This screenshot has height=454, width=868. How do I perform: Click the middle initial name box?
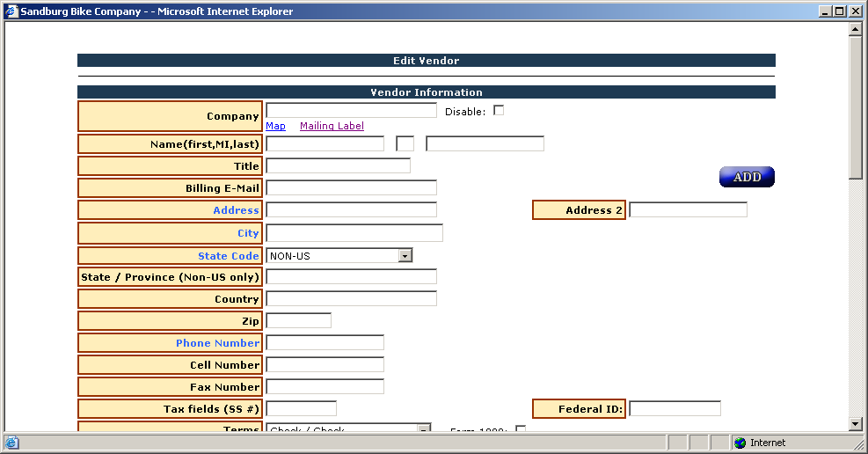(x=405, y=143)
